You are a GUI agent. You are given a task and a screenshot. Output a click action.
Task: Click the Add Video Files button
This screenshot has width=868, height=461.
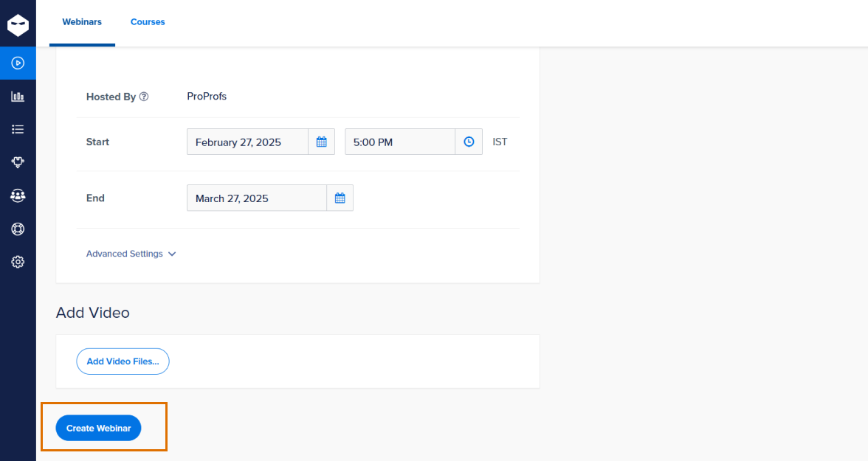point(123,361)
